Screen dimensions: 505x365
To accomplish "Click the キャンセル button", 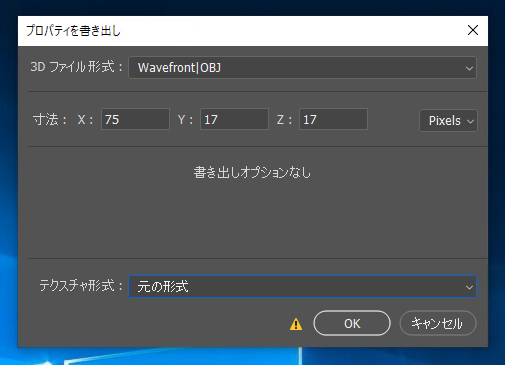I will point(438,323).
